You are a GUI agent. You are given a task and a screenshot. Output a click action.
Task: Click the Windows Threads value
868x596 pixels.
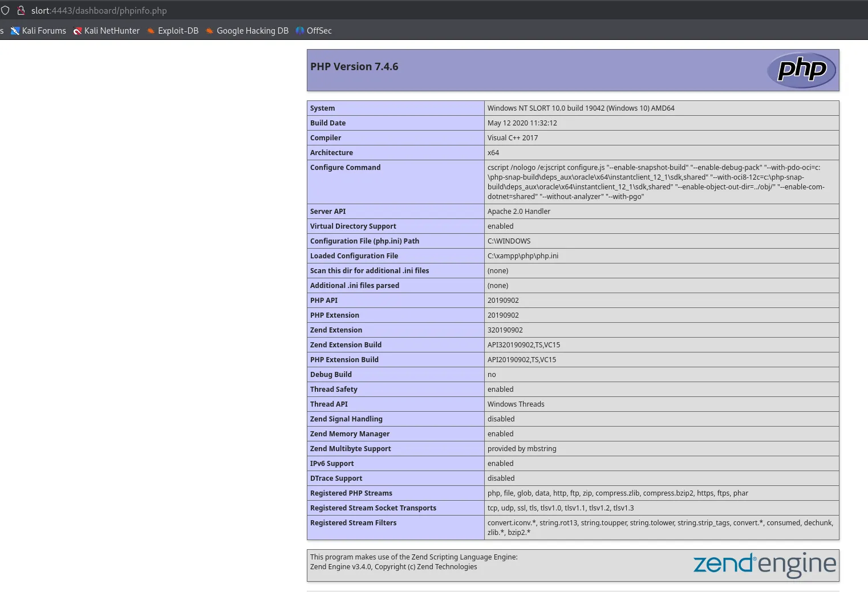point(516,404)
